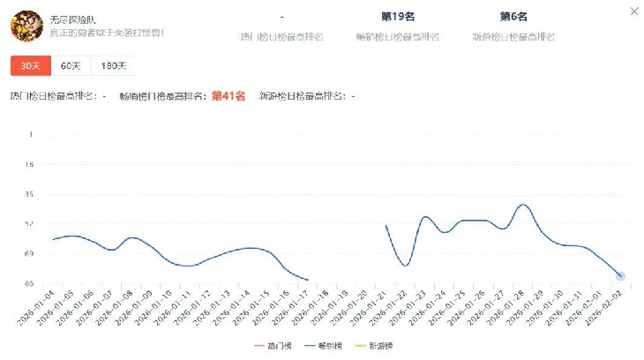The width and height of the screenshot is (644, 360).
Task: Switch to the 180天 time range
Action: [x=113, y=65]
